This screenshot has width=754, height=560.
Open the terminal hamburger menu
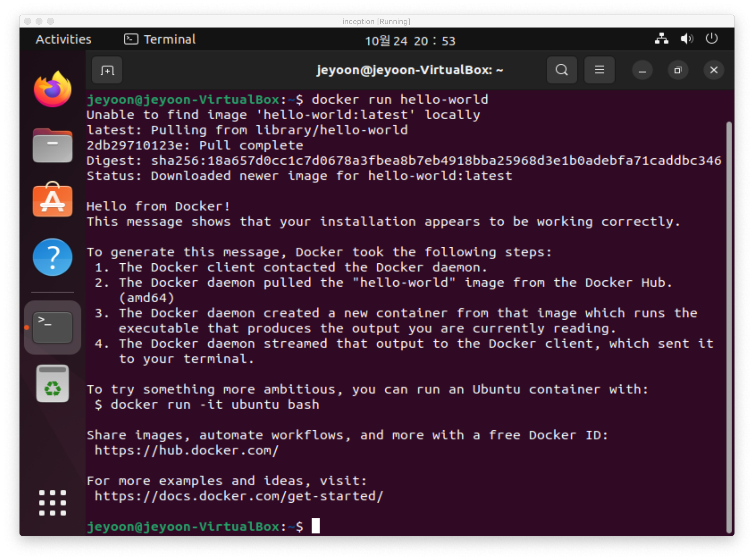(x=599, y=70)
